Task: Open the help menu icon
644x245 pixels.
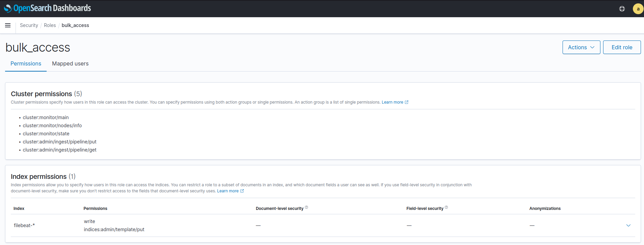Action: coord(622,9)
